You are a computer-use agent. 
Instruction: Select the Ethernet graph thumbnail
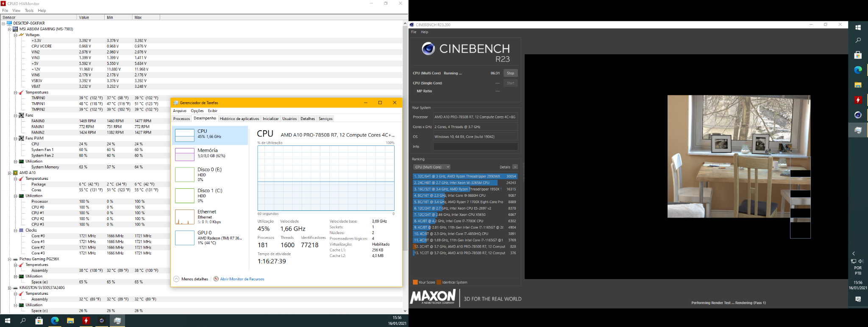pos(185,217)
